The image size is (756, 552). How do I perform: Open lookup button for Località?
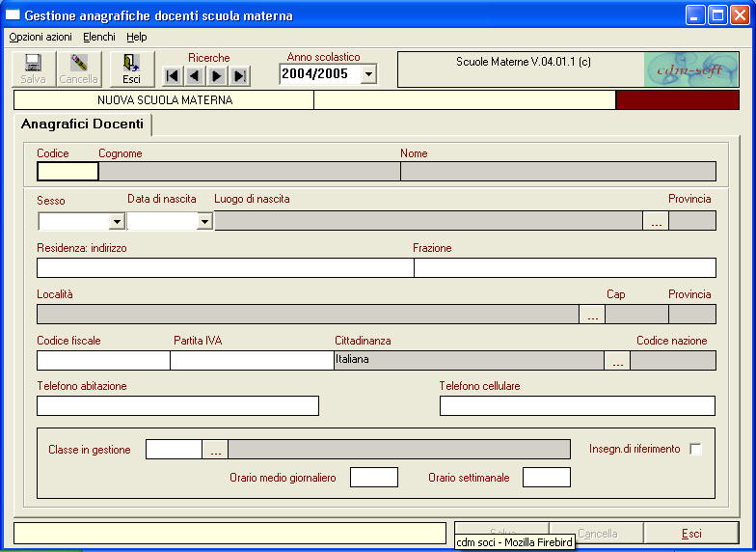(x=592, y=315)
